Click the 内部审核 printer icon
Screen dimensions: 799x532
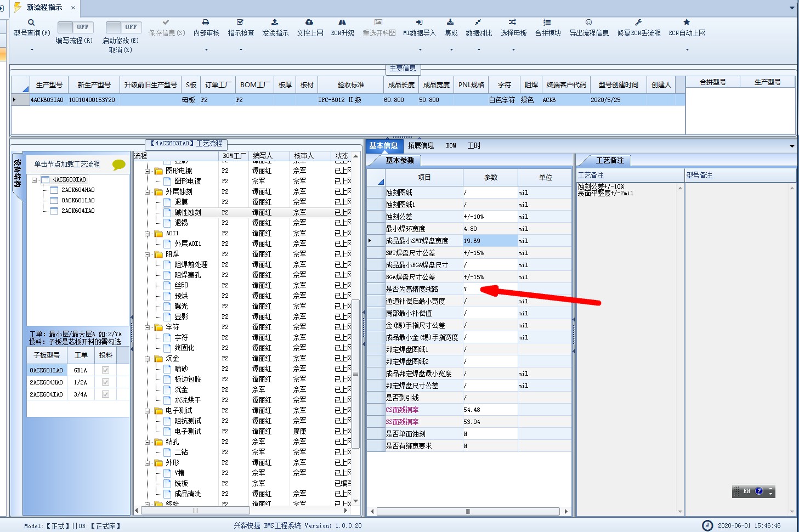(x=206, y=22)
